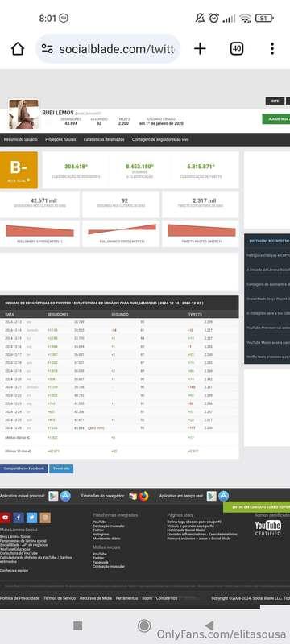Open the Firefox browser extension icon

(x=143, y=496)
